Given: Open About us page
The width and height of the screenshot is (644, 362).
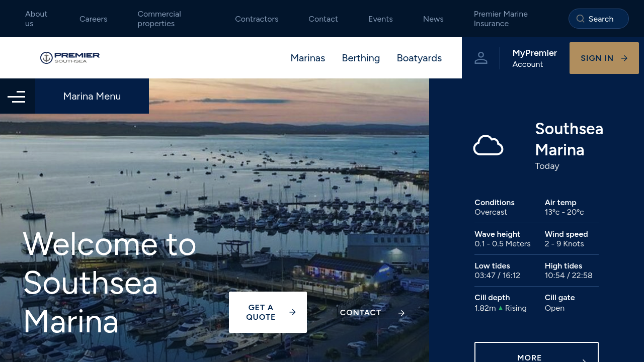Looking at the screenshot, I should click(x=36, y=19).
